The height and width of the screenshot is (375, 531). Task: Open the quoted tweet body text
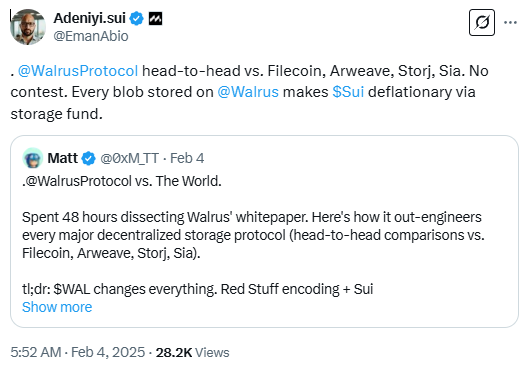click(253, 235)
